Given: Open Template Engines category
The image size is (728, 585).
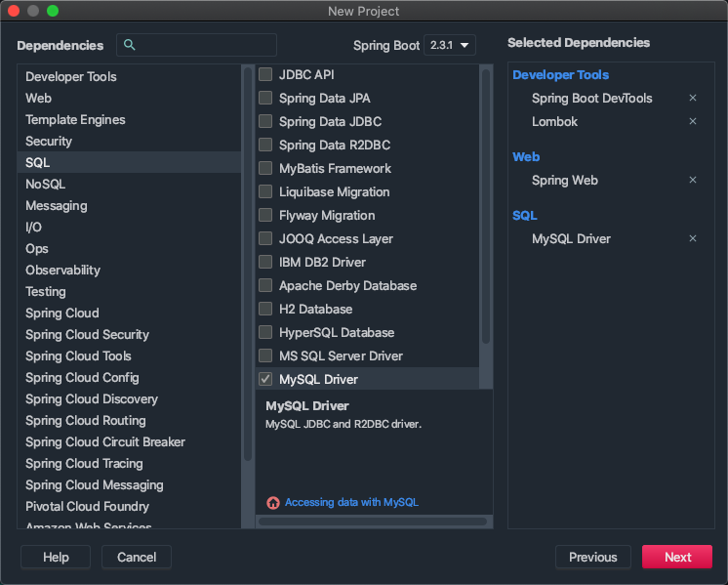Looking at the screenshot, I should [x=129, y=119].
